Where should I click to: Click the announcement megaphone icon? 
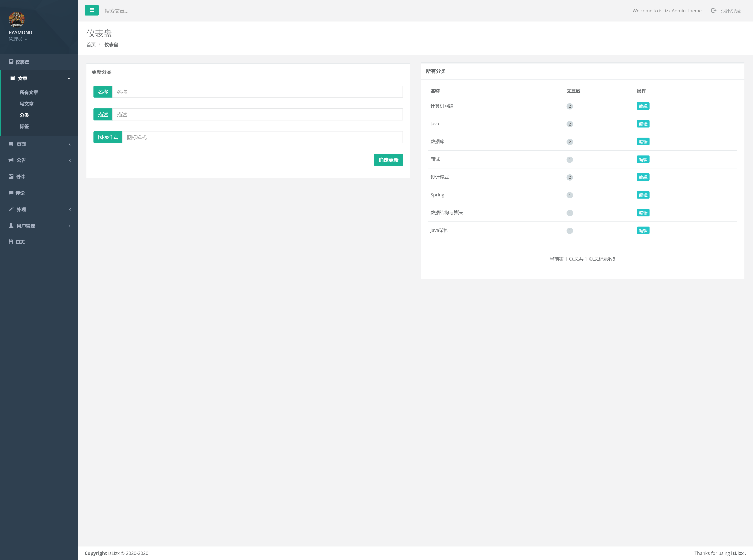pos(11,160)
